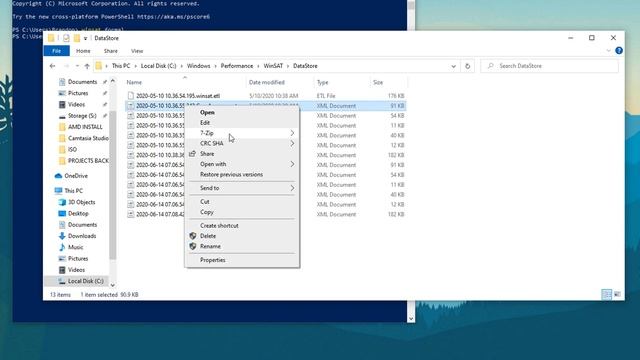Screen dimensions: 640x360
Task: Expand the Open with submenu
Action: tap(242, 164)
